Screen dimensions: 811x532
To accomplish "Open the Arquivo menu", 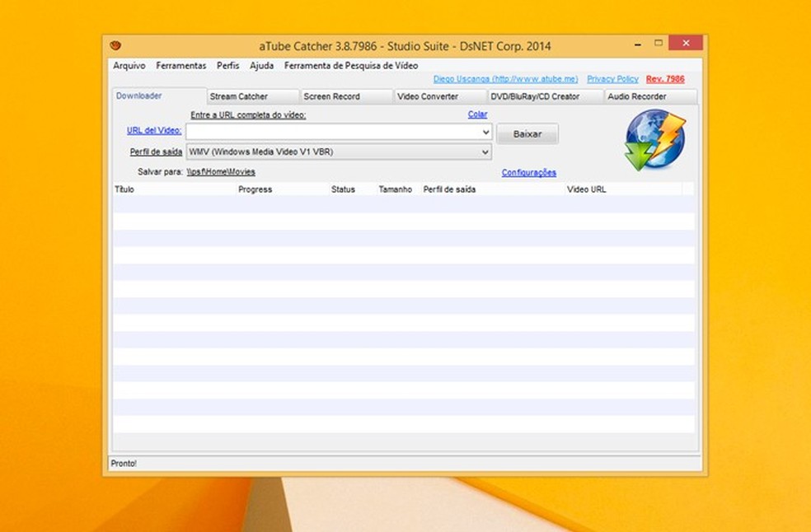I will coord(129,66).
